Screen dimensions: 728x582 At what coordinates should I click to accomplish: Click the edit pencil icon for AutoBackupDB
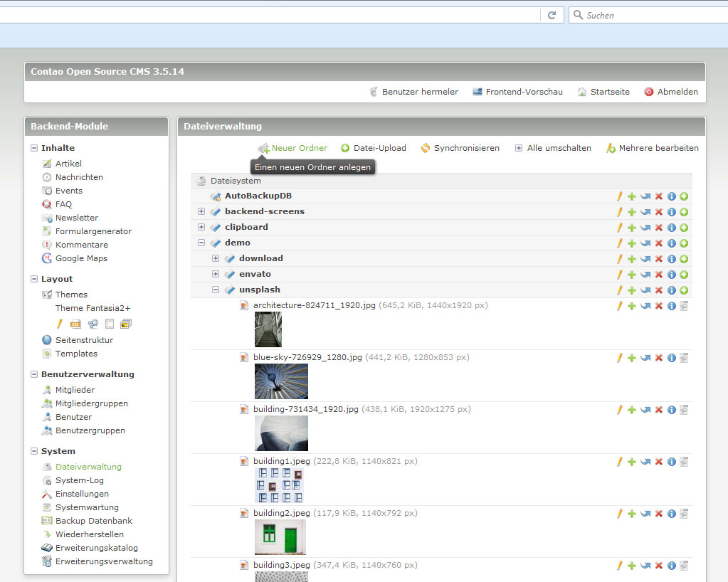pos(619,196)
